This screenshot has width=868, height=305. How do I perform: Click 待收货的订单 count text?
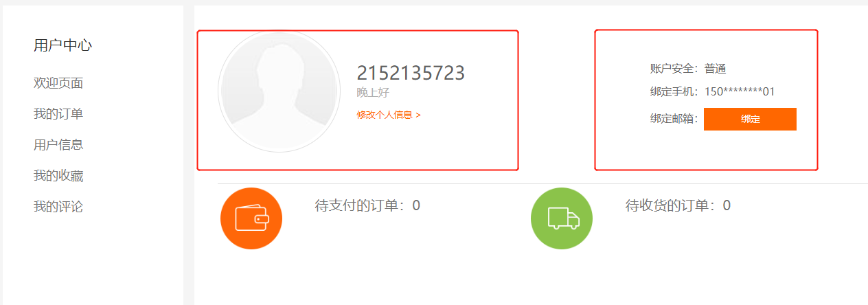678,205
